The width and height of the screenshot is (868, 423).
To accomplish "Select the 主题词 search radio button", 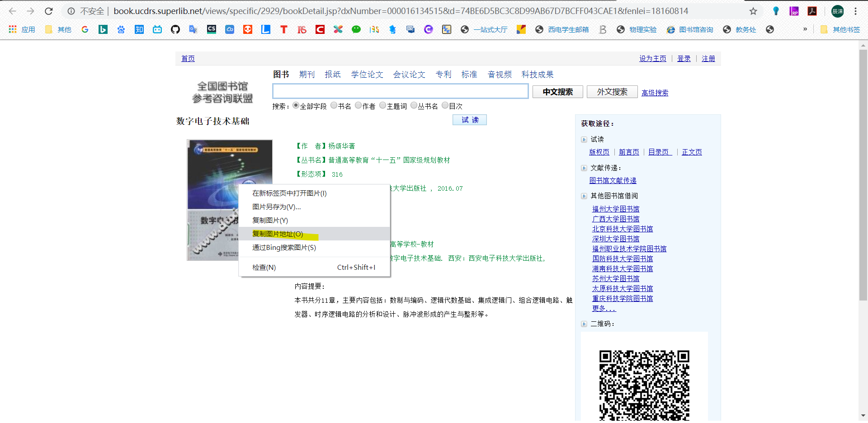I will tap(383, 106).
